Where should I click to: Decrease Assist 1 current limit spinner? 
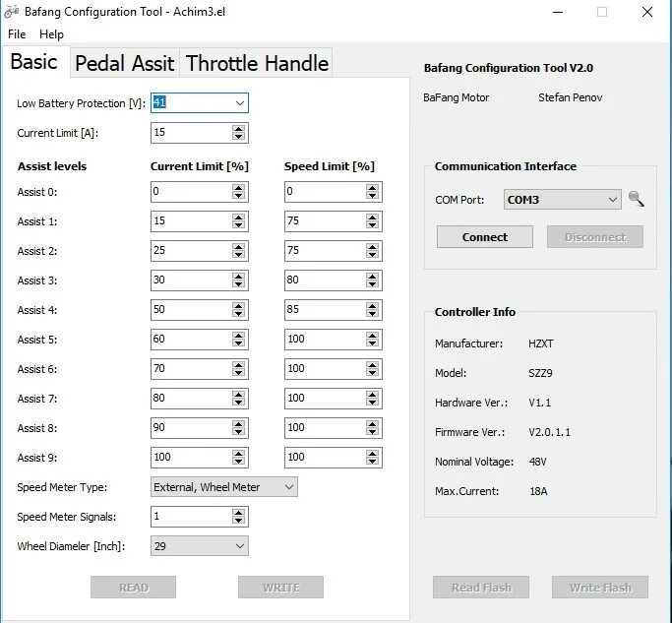(x=239, y=225)
